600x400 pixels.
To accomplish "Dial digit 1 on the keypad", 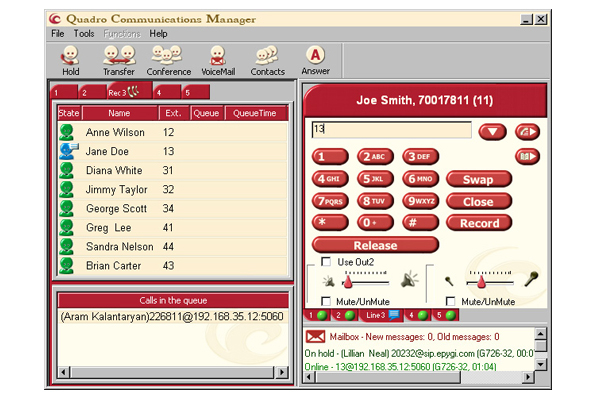I will pyautogui.click(x=330, y=156).
